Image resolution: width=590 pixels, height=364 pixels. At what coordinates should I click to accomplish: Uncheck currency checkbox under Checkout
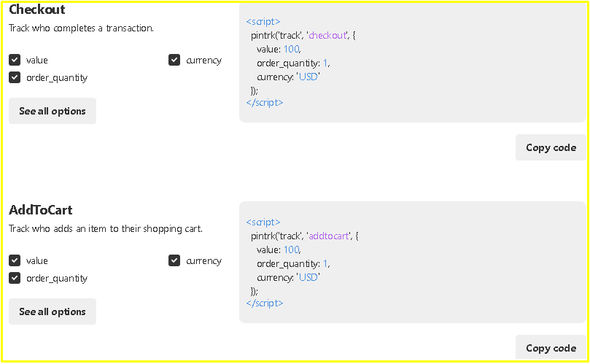click(174, 60)
